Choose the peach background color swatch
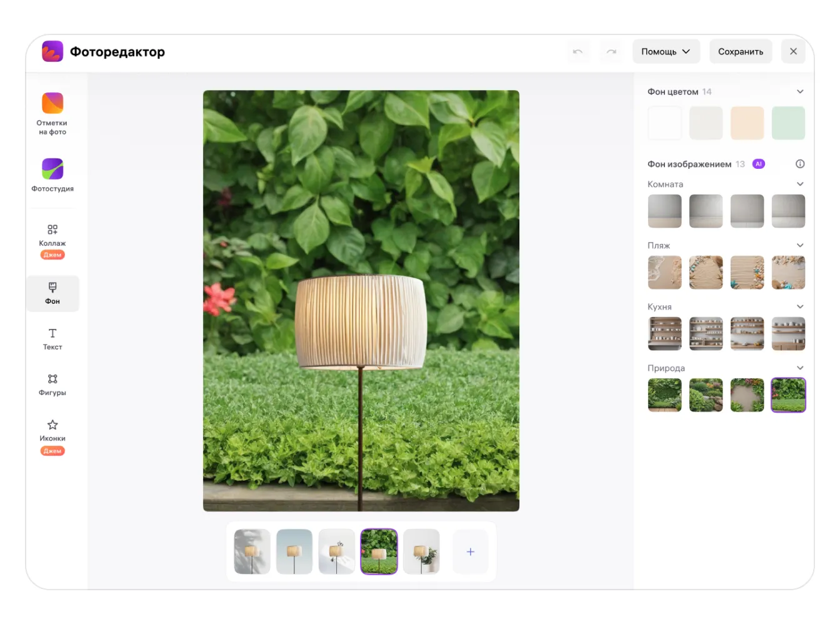840x624 pixels. click(747, 123)
